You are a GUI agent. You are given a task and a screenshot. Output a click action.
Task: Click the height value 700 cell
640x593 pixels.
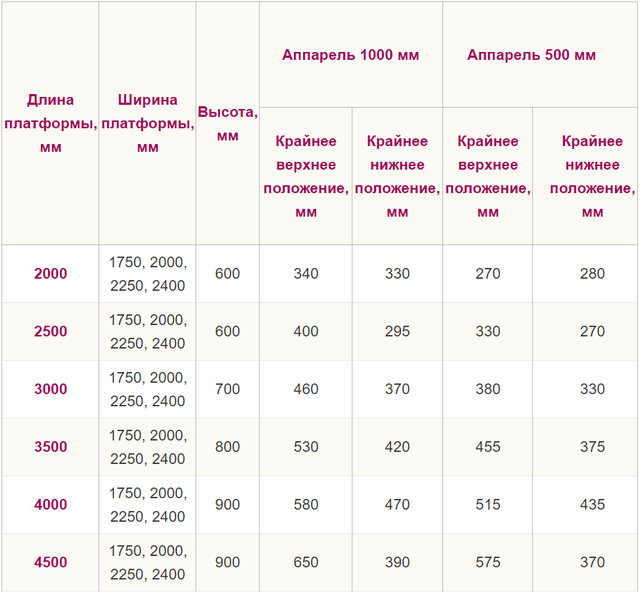click(x=227, y=389)
